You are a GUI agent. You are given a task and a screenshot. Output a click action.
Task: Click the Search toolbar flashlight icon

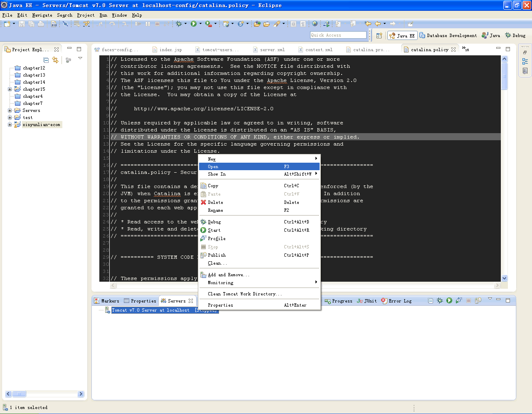[x=276, y=24]
